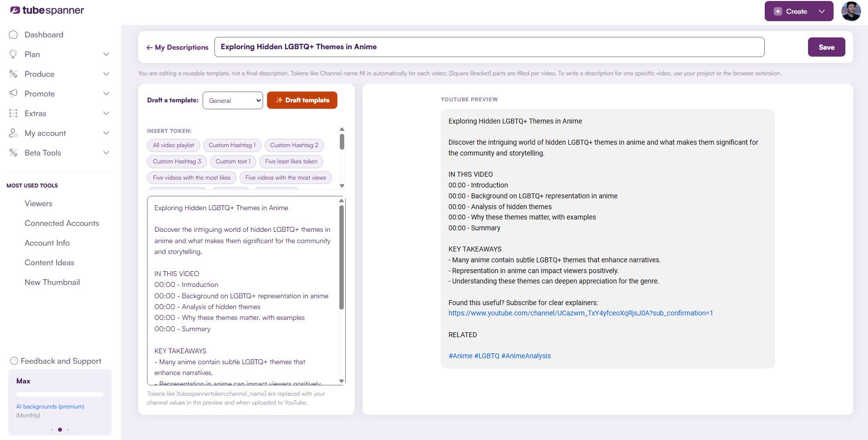
Task: Save the description template
Action: tap(827, 47)
